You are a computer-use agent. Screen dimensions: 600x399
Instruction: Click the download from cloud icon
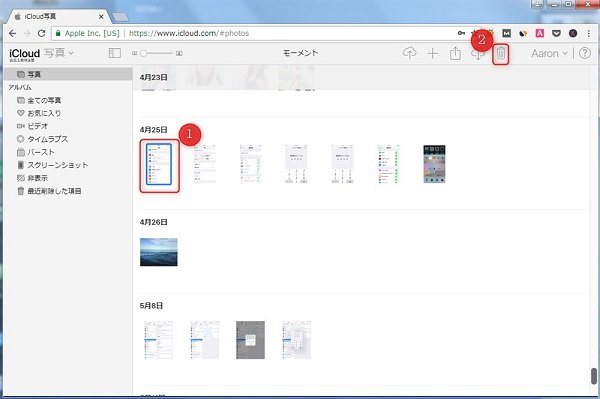click(478, 55)
